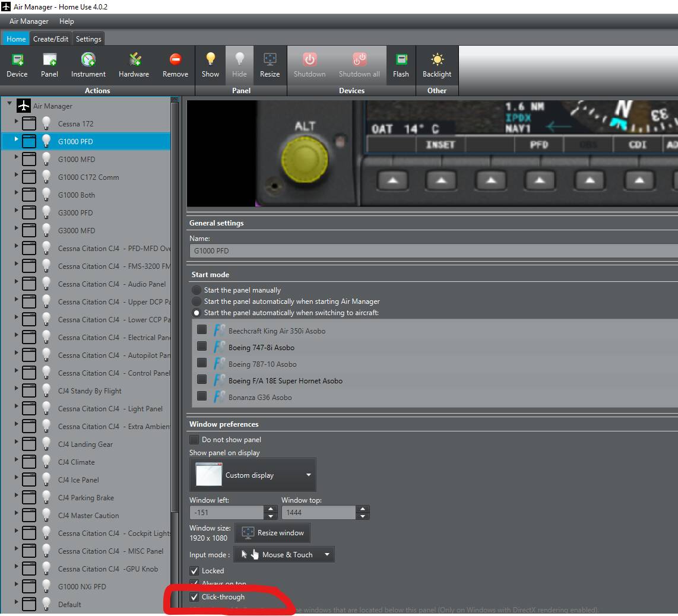
Task: Uncheck the Click-through checkbox
Action: pos(194,597)
